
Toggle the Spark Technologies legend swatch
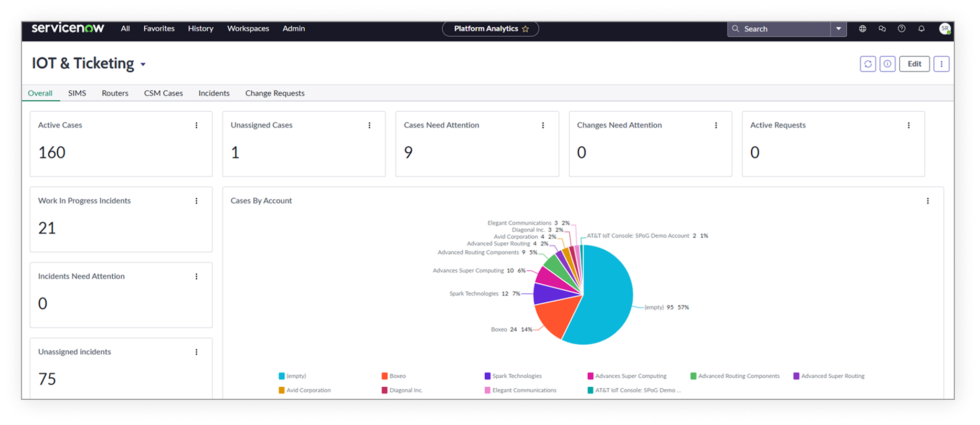click(x=487, y=376)
